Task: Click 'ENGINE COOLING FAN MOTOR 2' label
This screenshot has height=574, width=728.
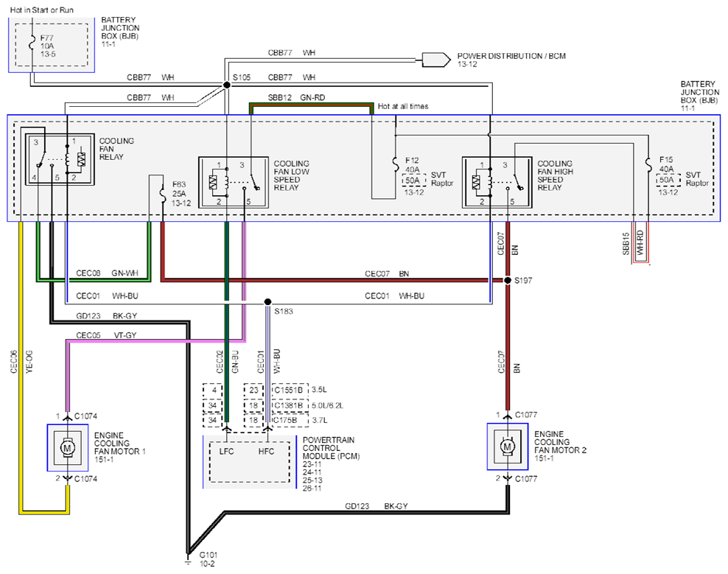Action: (561, 442)
